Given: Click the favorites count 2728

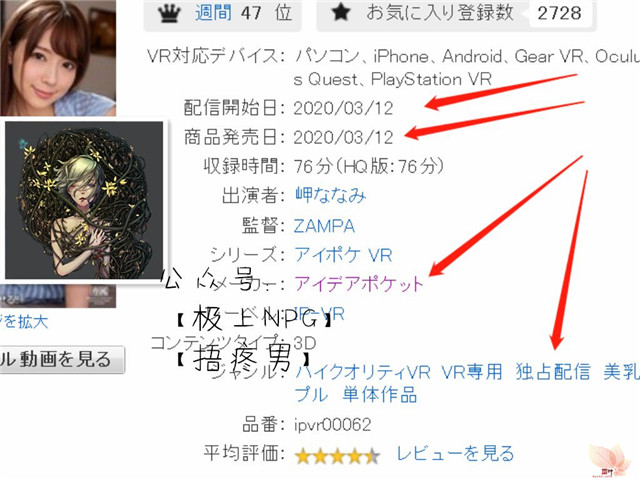Looking at the screenshot, I should coord(559,13).
